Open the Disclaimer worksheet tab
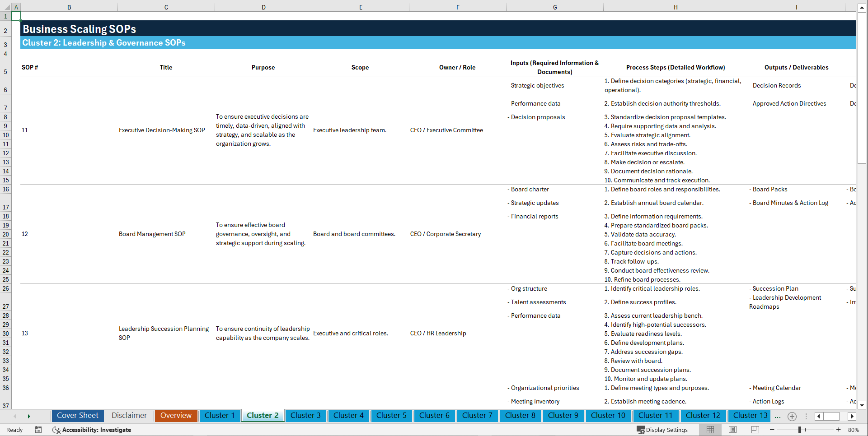The image size is (868, 436). [x=129, y=416]
